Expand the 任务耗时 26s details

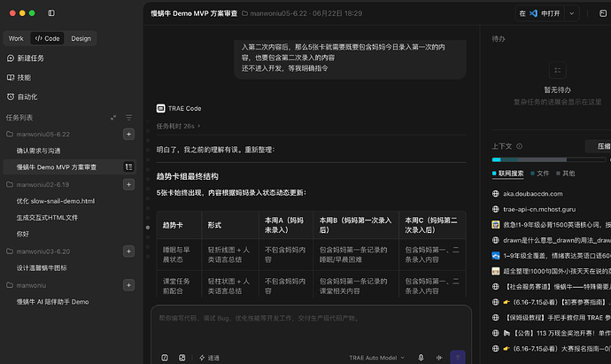point(179,127)
